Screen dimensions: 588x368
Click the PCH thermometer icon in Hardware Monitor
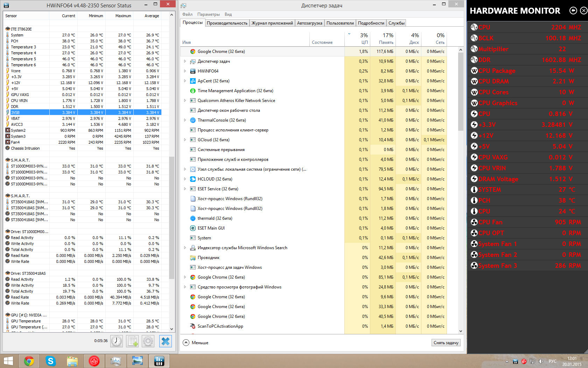coord(474,200)
